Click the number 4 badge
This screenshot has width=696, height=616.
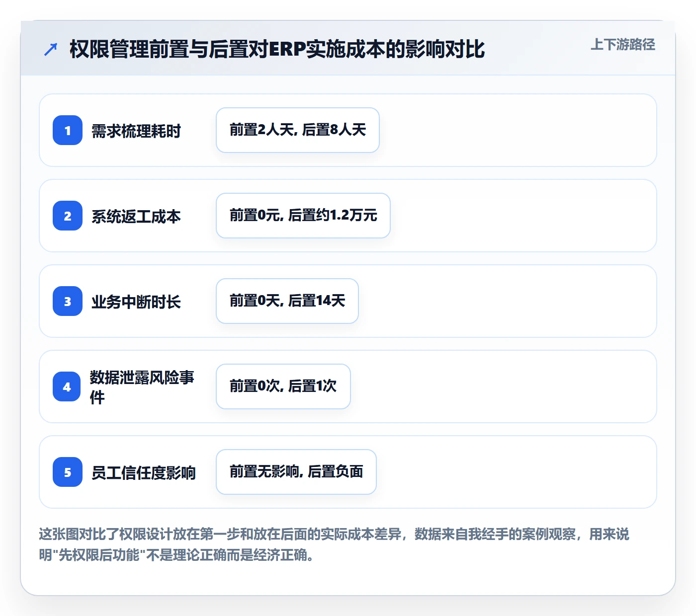tap(67, 386)
